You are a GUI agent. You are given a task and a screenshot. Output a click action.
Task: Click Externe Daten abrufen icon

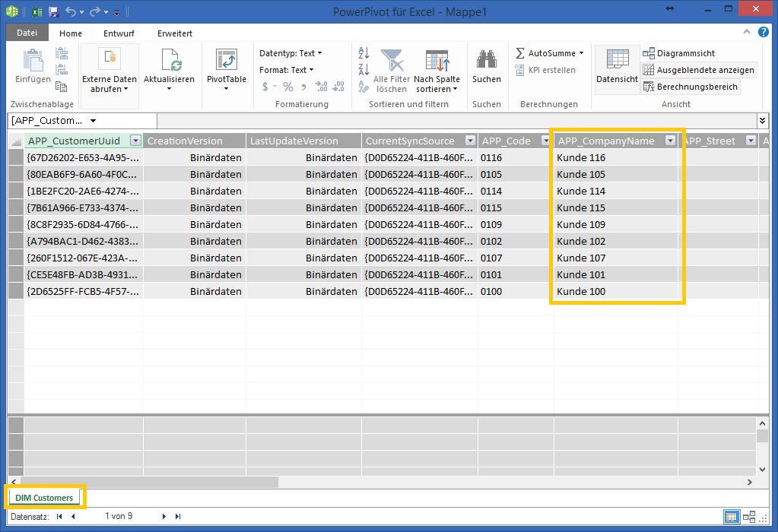(110, 60)
